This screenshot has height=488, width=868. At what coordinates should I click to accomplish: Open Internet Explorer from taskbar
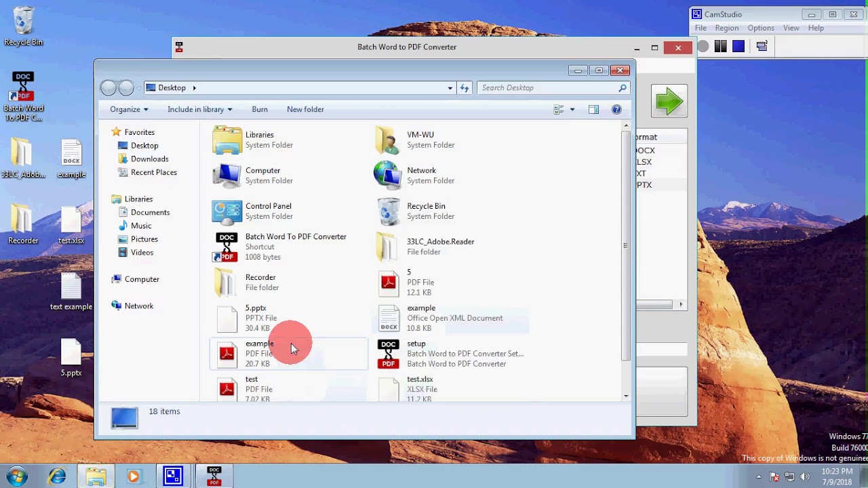pyautogui.click(x=57, y=476)
